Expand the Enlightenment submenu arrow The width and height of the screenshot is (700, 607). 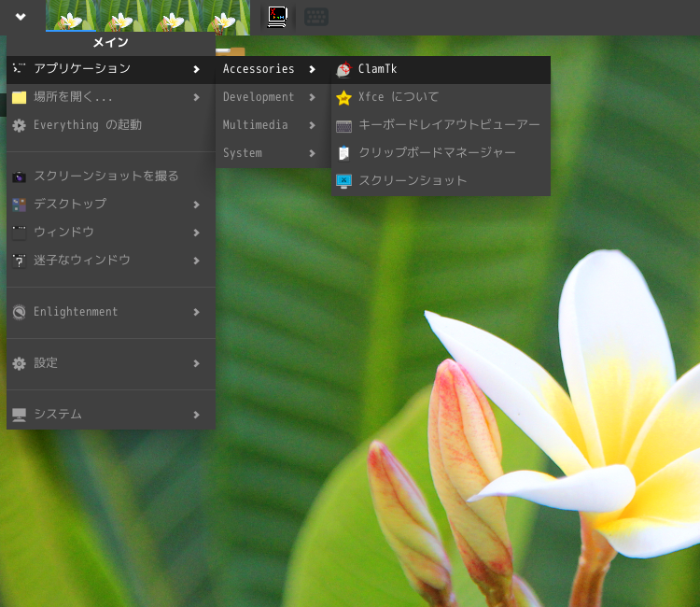196,312
